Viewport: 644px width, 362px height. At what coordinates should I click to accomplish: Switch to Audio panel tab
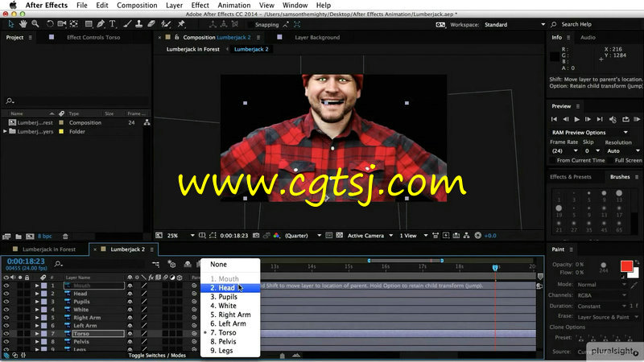point(588,37)
